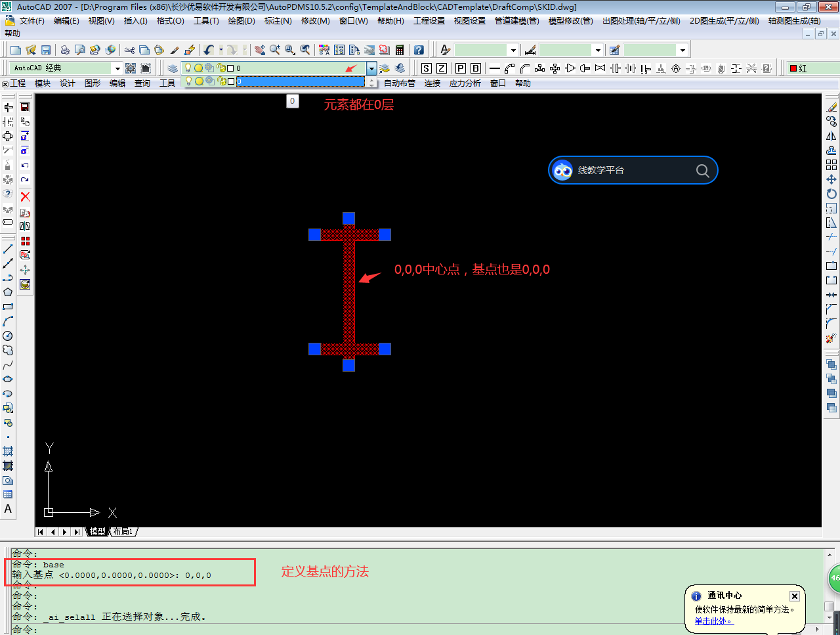Open the 应力分析 menu
Screen dimensions: 840x635
(465, 83)
